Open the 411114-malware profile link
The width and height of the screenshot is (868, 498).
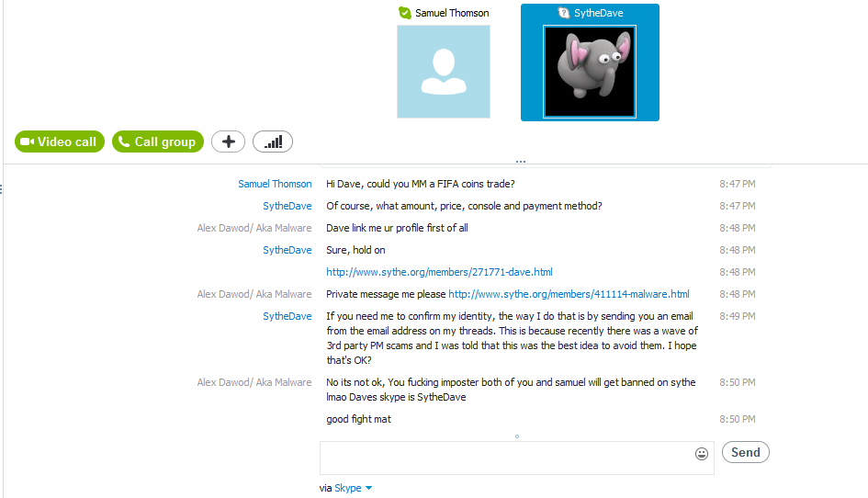tap(569, 294)
